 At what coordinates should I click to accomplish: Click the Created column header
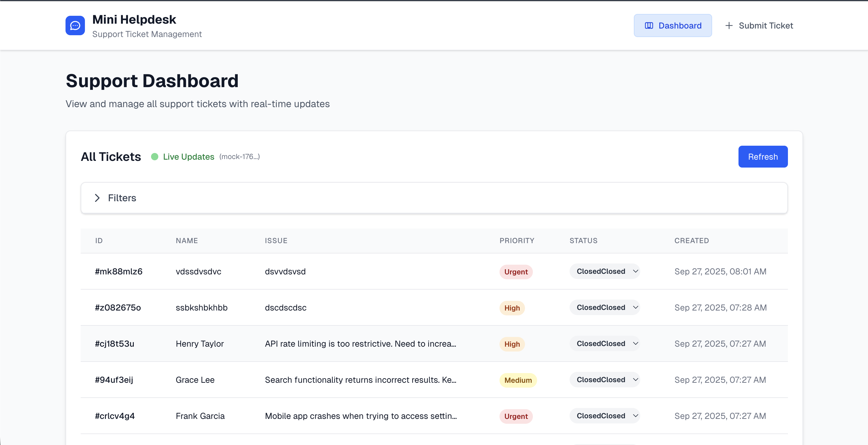(691, 241)
